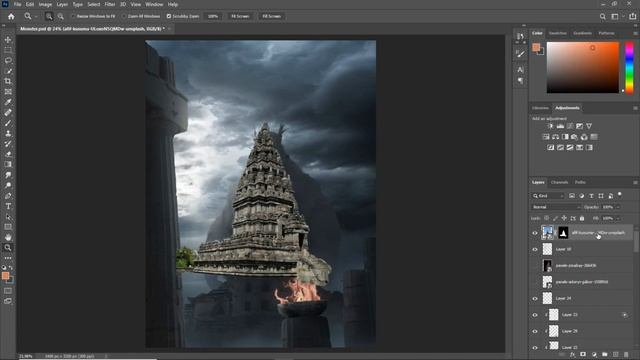
Task: Select the Brush tool in toolbar
Action: [8, 123]
